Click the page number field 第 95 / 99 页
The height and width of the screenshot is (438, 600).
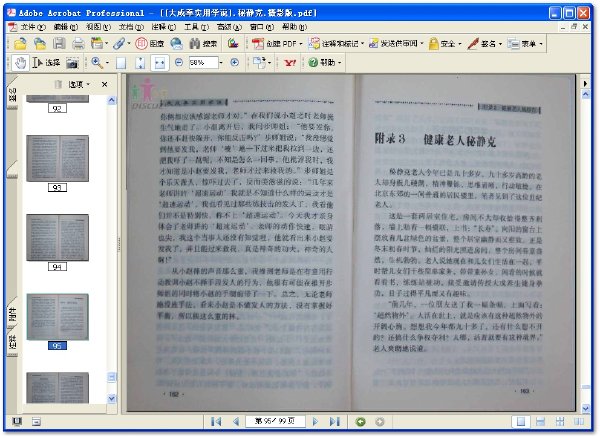[275, 421]
